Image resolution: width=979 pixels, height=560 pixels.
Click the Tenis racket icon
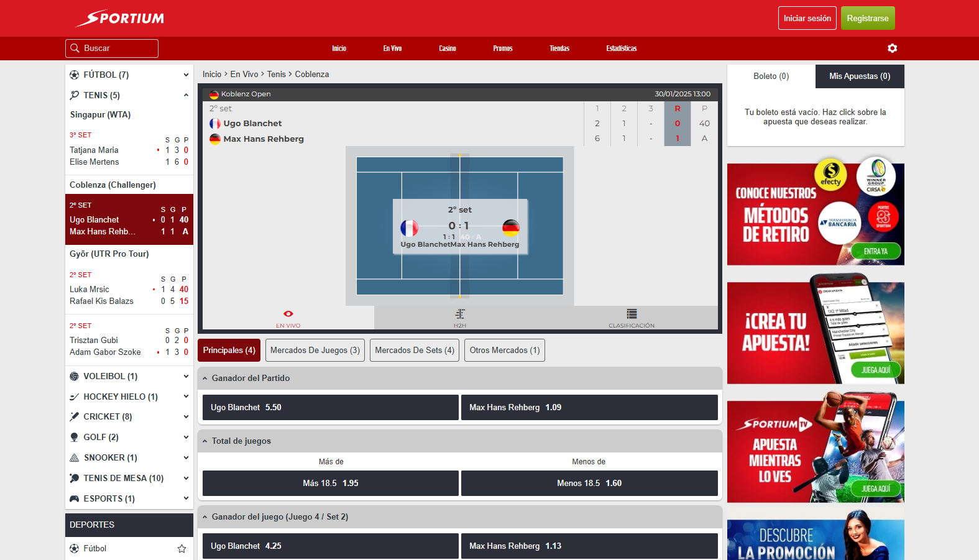click(75, 95)
